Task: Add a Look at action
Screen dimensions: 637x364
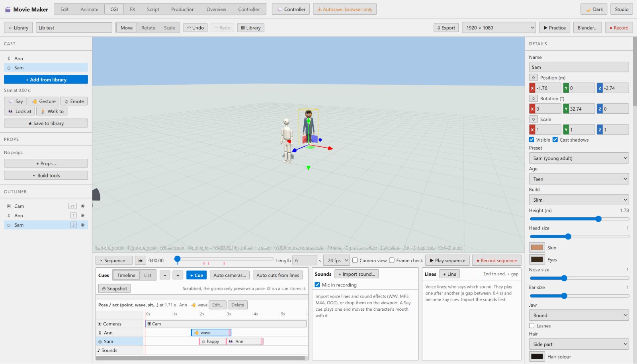Action: click(x=20, y=111)
